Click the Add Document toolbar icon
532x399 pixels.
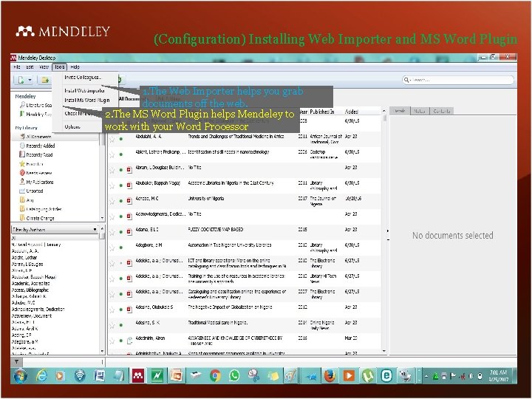(x=21, y=80)
